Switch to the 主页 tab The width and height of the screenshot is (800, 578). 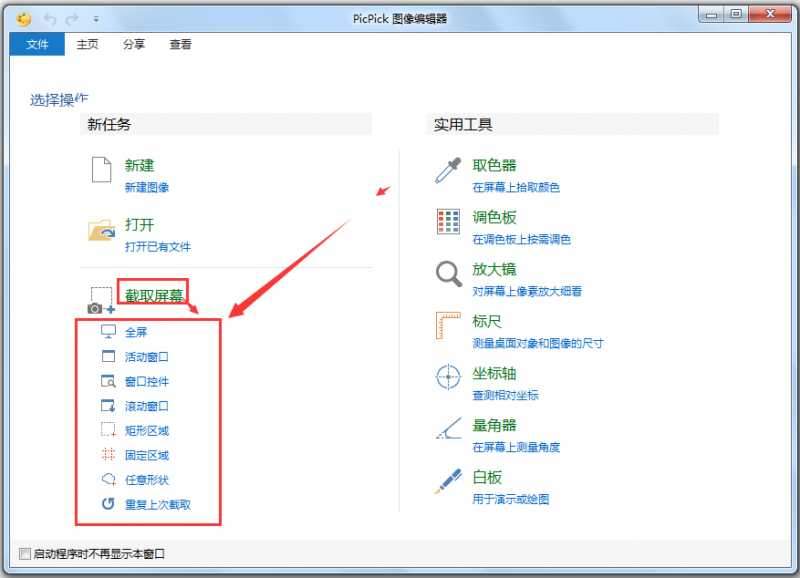point(88,44)
